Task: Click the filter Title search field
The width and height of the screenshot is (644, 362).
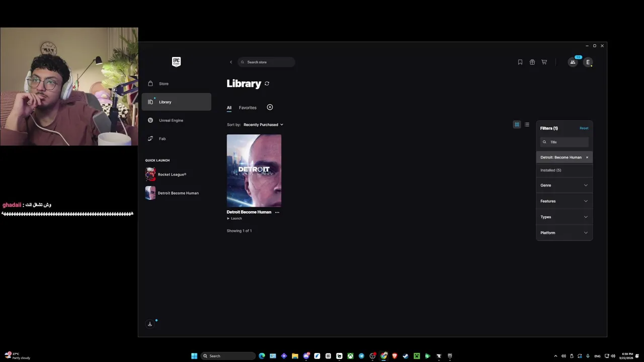Action: [x=564, y=142]
